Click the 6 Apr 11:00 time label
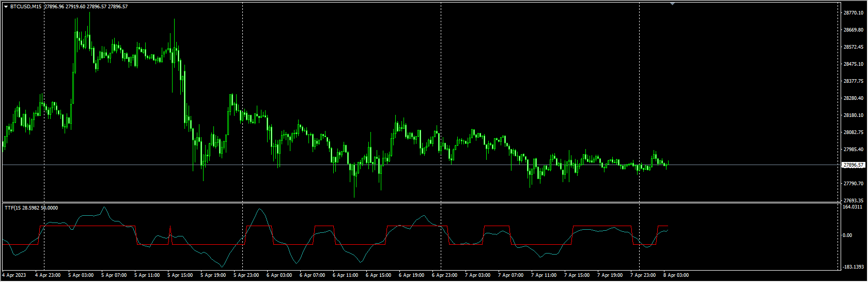This screenshot has height=282, width=868. point(345,275)
